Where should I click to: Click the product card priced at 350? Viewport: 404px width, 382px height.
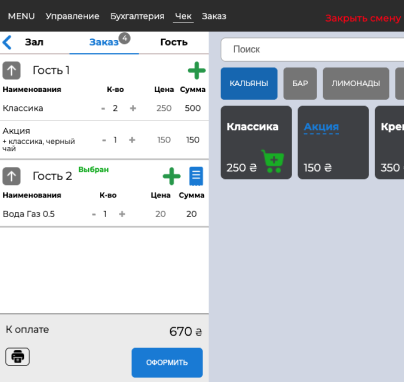tap(389, 142)
